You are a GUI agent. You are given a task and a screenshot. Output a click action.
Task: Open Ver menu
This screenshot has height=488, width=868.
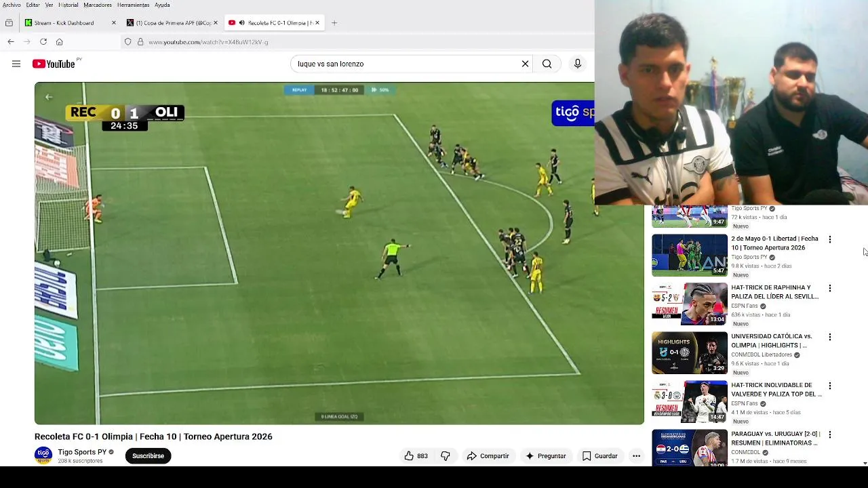49,5
